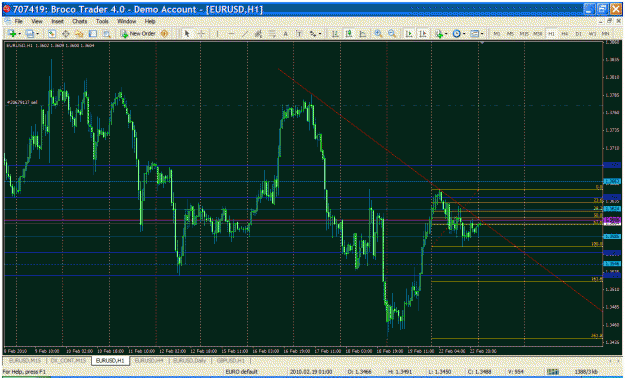
Task: Click the Profiles icon
Action: (29, 34)
